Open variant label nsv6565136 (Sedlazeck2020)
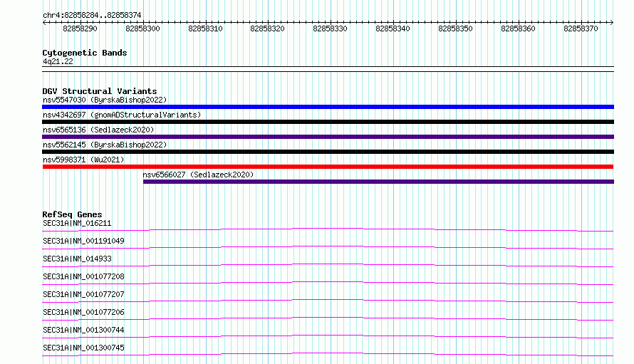The width and height of the screenshot is (634, 364). point(98,130)
